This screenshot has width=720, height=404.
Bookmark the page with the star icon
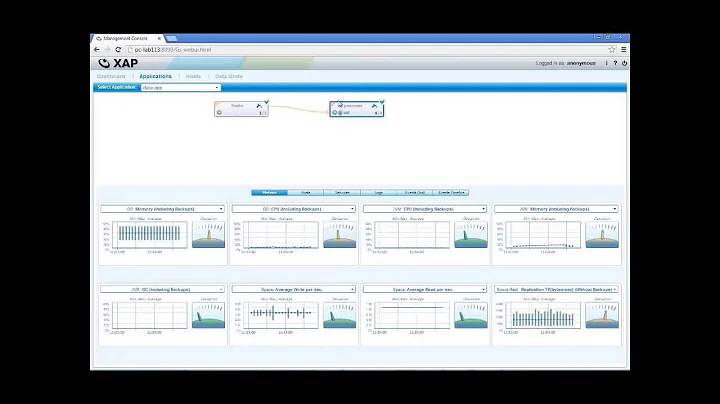[612, 50]
